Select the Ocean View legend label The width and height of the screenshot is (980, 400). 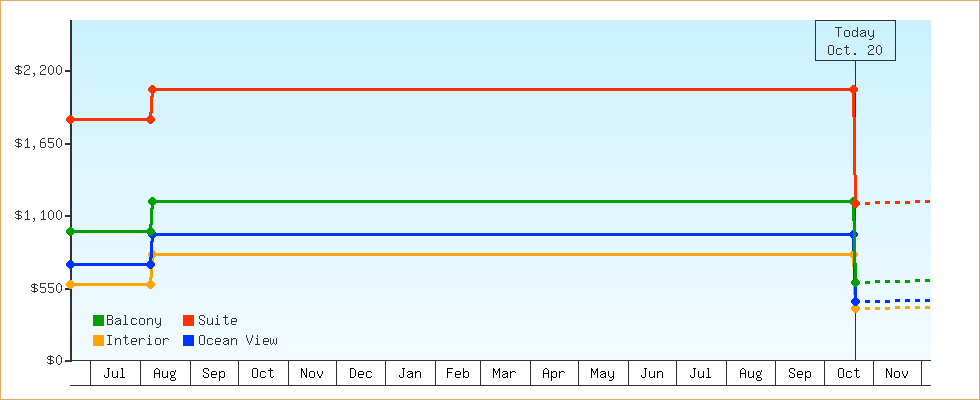[237, 341]
